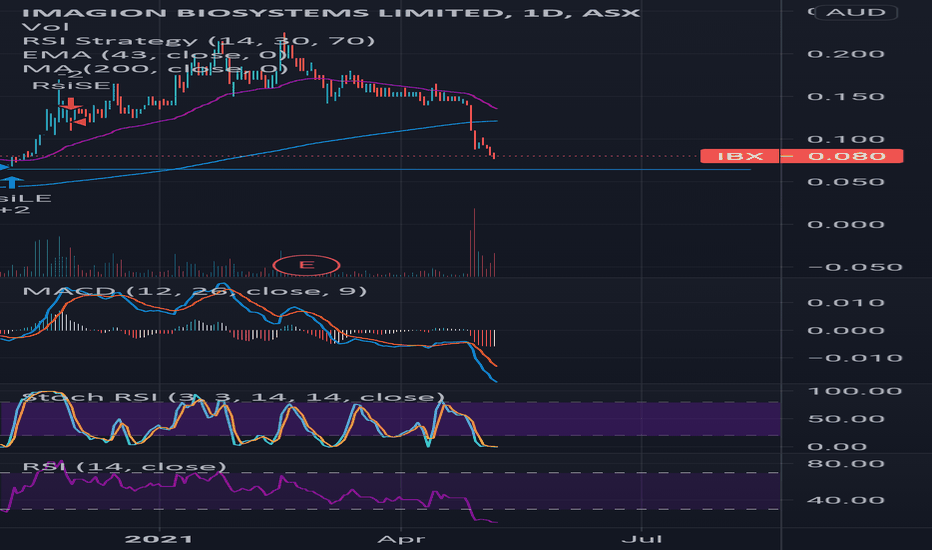This screenshot has height=550, width=932.
Task: Click the red IBX 0.080 price label
Action: [x=801, y=156]
